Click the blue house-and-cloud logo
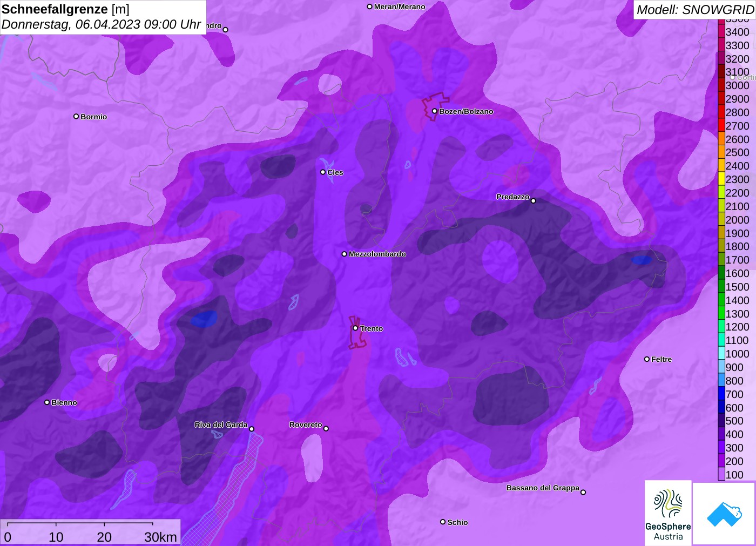The image size is (756, 546). [724, 514]
